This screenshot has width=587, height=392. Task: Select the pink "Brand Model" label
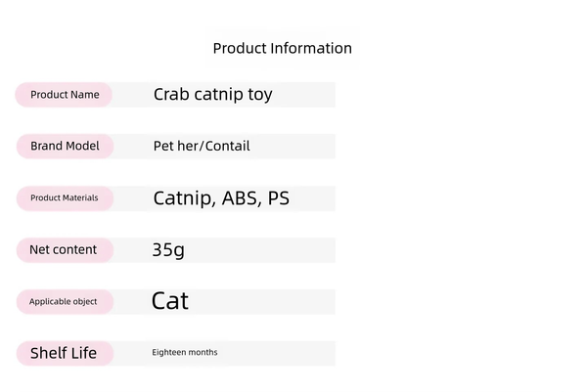coord(65,146)
